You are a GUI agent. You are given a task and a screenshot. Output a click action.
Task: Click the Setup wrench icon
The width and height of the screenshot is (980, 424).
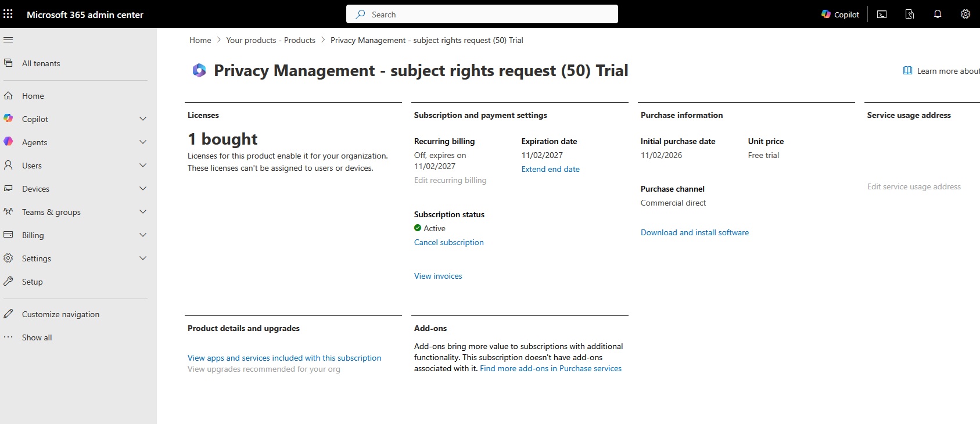(8, 281)
